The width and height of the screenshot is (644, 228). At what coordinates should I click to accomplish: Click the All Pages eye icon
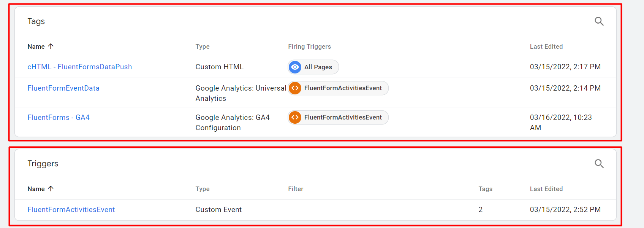(x=295, y=67)
